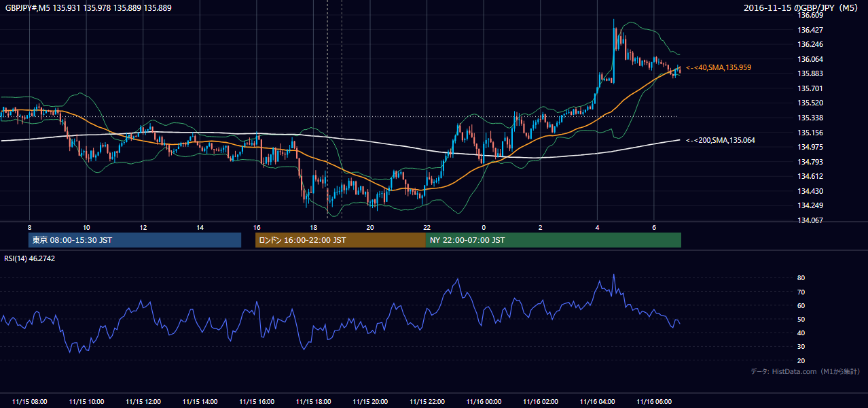Click the NY 22:00-07:00 JST session bar
The width and height of the screenshot is (868, 408).
click(554, 240)
